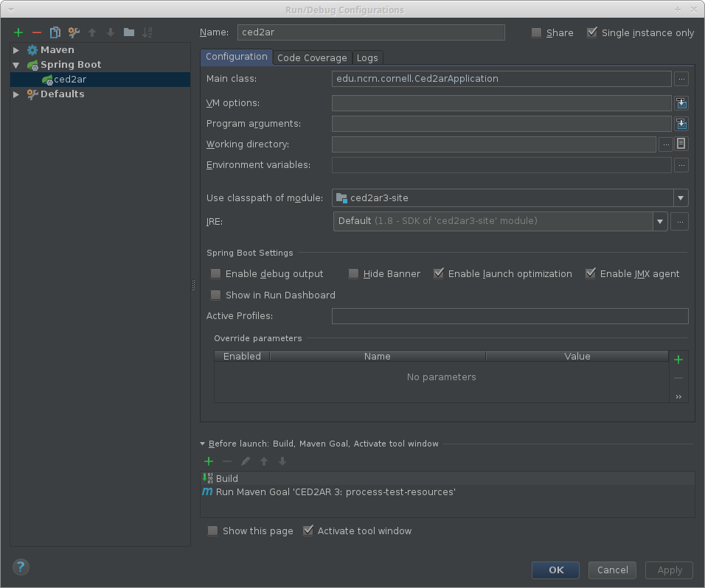Image resolution: width=705 pixels, height=588 pixels.
Task: Remove Before launch task minus icon
Action: 227,461
